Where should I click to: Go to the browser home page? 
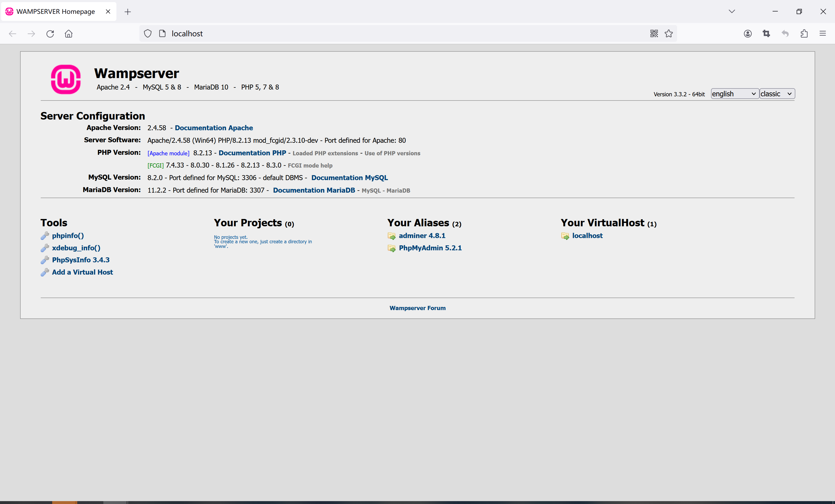[x=69, y=34]
